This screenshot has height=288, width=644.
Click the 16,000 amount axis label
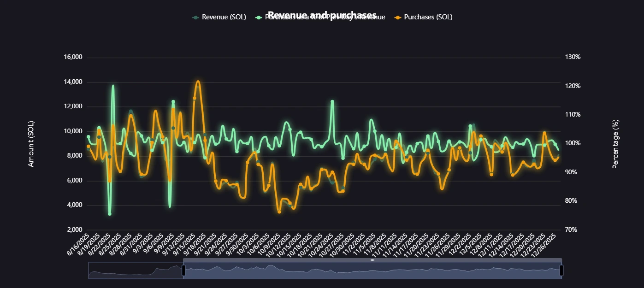(74, 57)
